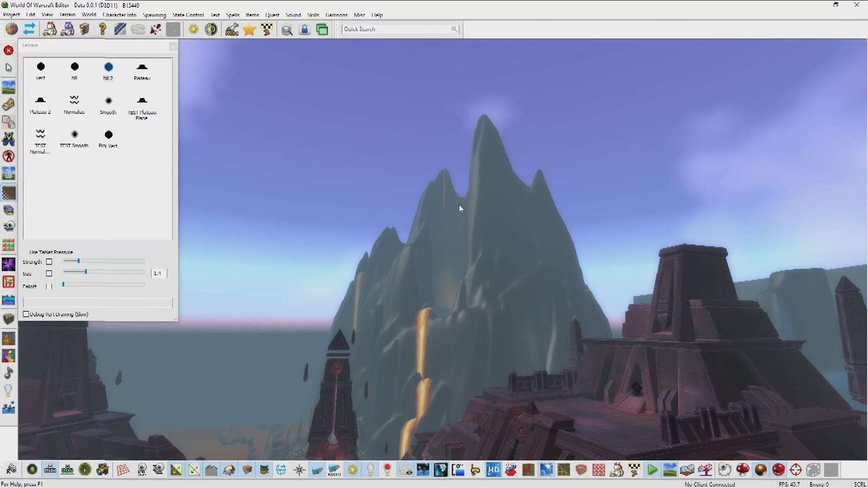This screenshot has width=868, height=488.
Task: Click the Strength slider handle
Action: [x=78, y=261]
